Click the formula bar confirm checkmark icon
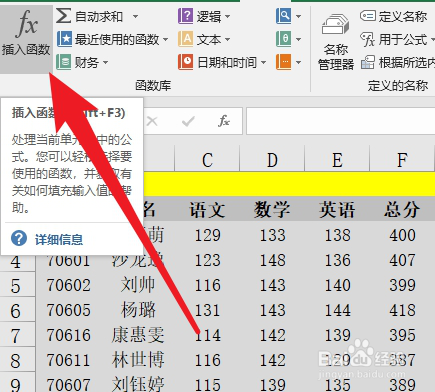Screen dimensions: 435x392 (x=188, y=121)
